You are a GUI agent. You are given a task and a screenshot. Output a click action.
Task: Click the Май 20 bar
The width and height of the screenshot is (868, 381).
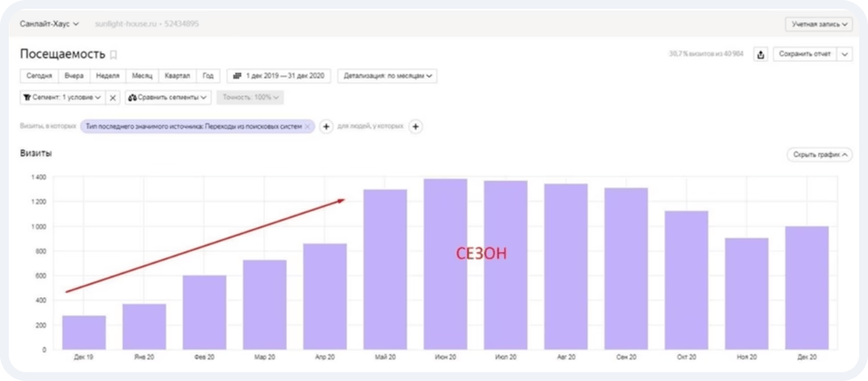coord(385,270)
